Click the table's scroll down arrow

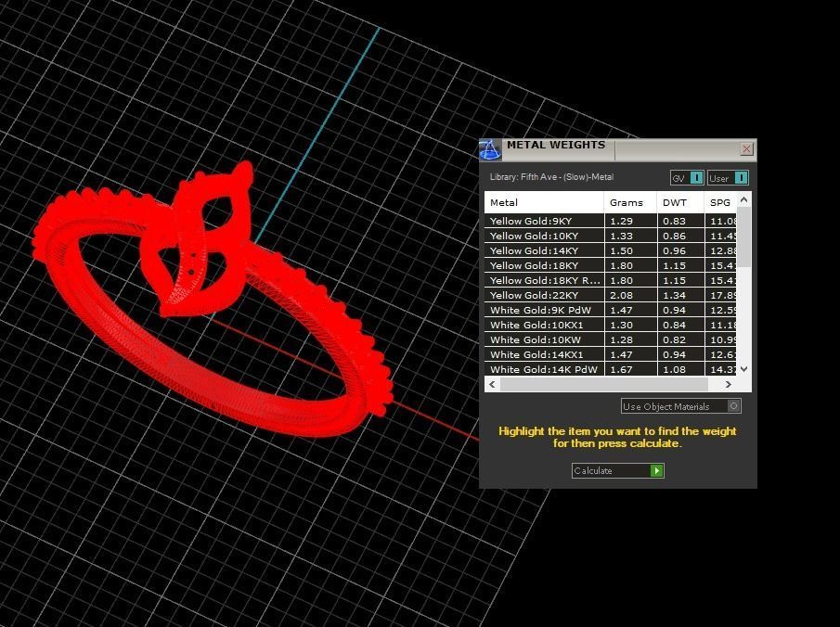click(x=743, y=369)
